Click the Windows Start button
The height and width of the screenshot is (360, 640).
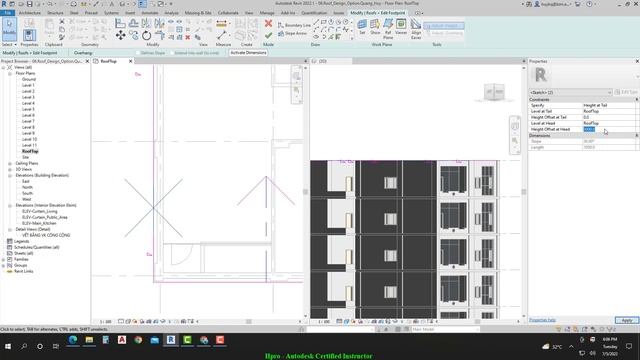point(8,346)
